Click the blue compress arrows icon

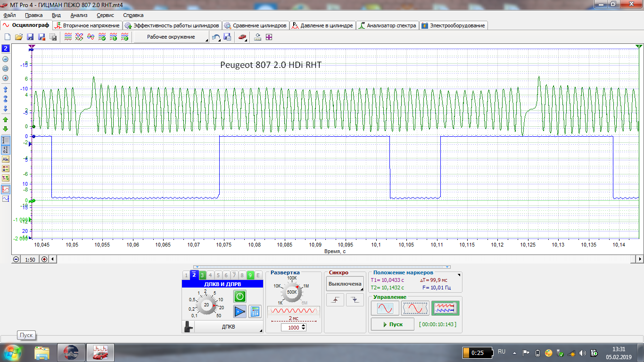click(6, 99)
